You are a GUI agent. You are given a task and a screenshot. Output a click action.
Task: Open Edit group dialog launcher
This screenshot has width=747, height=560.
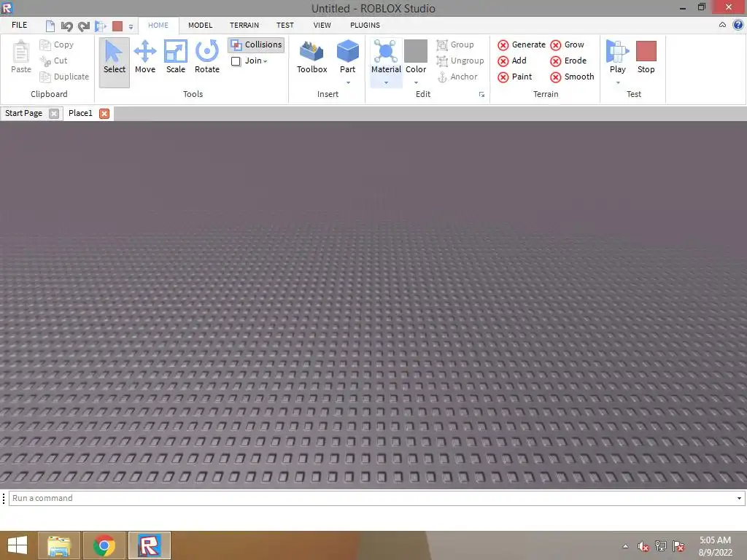tap(481, 94)
